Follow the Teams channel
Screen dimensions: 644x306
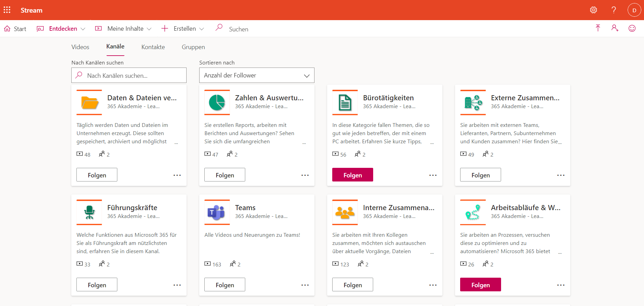coord(225,285)
